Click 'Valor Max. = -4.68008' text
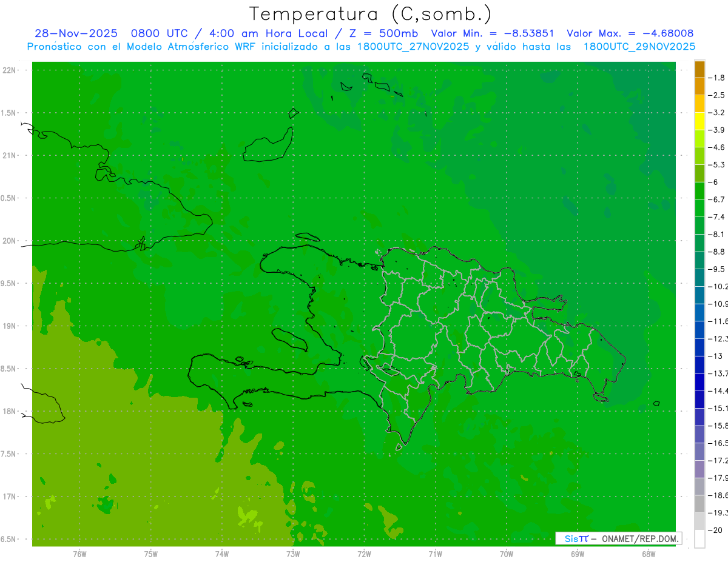Viewport: 728px width, 562px height. [630, 34]
